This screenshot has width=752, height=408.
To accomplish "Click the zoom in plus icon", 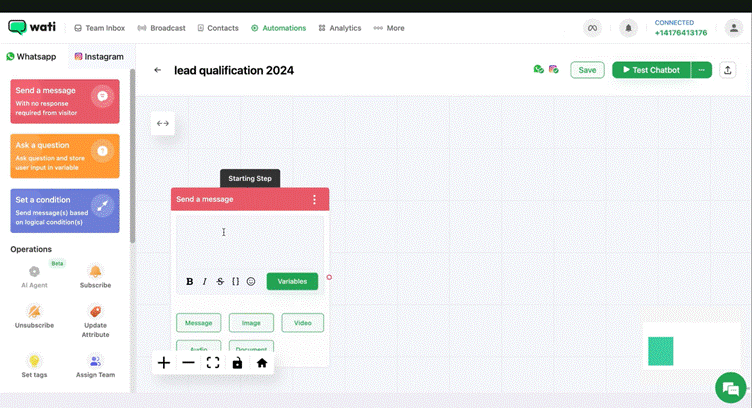I will [x=164, y=363].
